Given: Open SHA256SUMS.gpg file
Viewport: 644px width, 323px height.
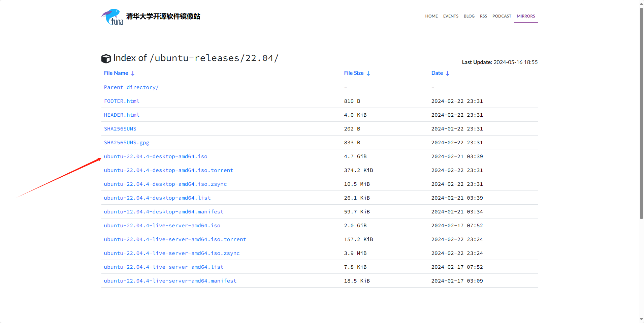Looking at the screenshot, I should 127,143.
